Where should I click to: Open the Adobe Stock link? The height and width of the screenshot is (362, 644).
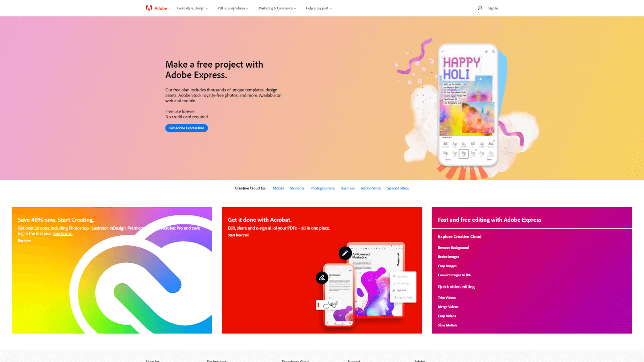click(371, 188)
